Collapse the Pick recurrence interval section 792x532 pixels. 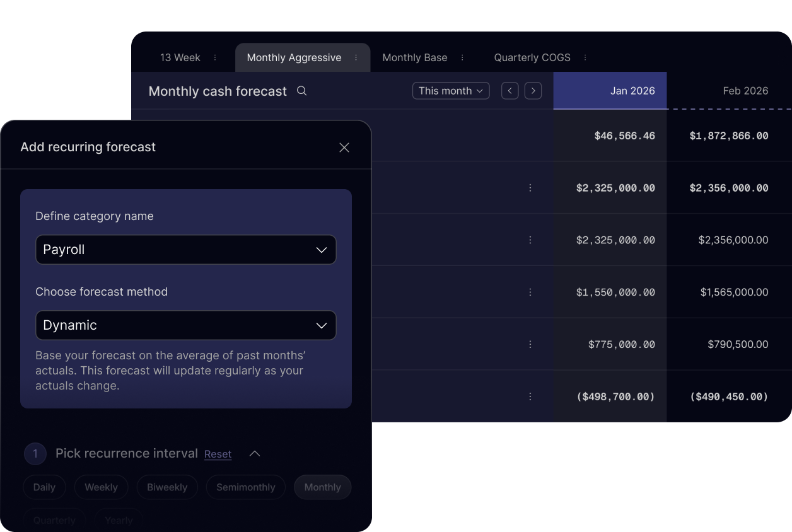(x=255, y=454)
